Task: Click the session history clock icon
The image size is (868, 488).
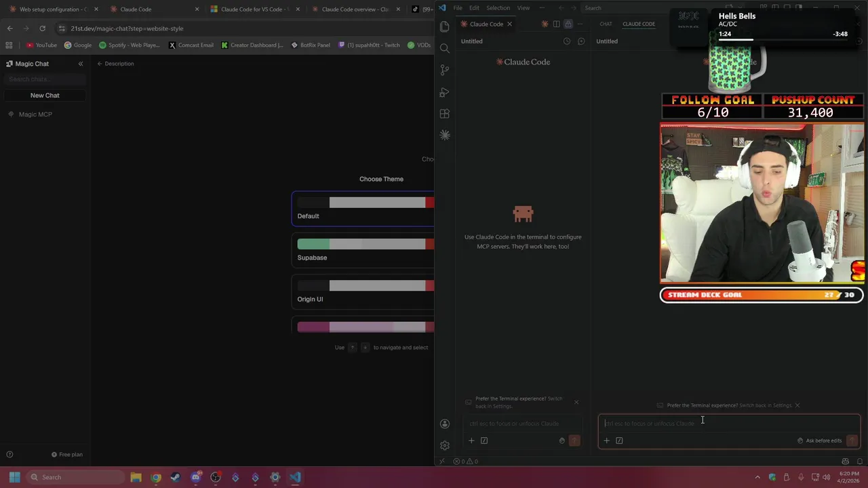Action: [x=567, y=41]
